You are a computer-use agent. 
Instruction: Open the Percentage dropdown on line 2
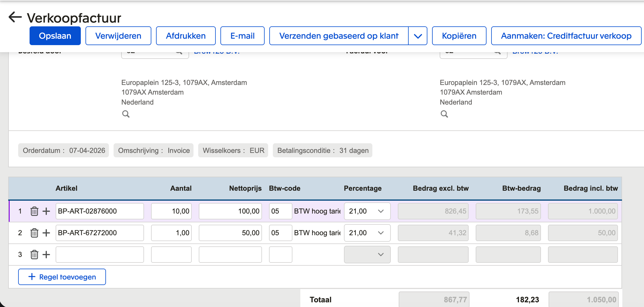click(x=367, y=233)
